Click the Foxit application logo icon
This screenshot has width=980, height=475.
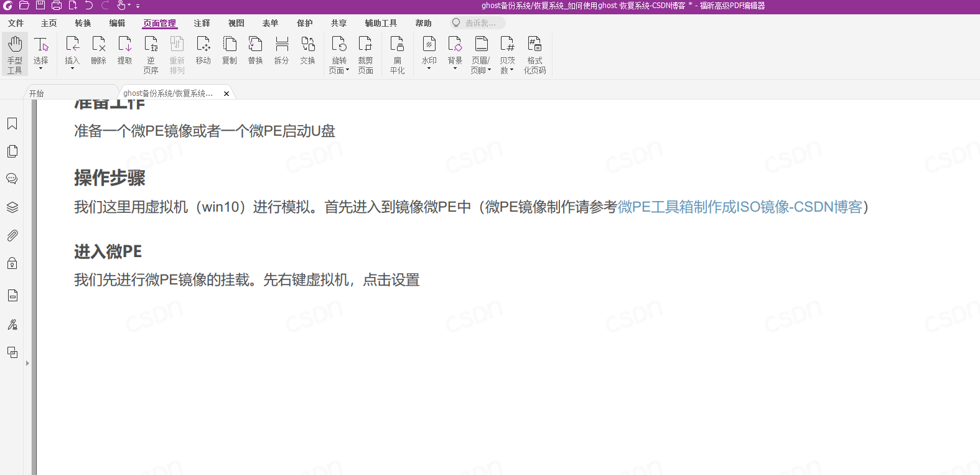(7, 6)
